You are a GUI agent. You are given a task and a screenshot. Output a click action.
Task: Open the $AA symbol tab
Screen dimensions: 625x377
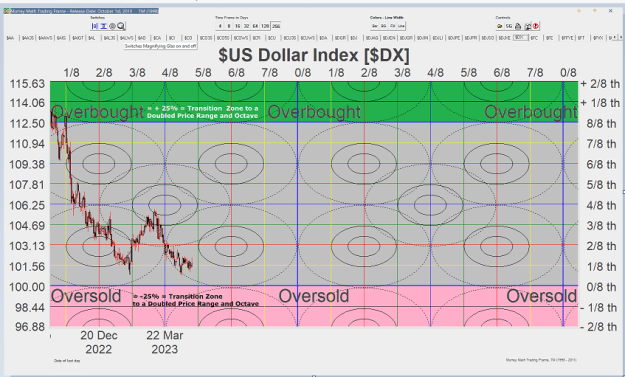[x=10, y=38]
